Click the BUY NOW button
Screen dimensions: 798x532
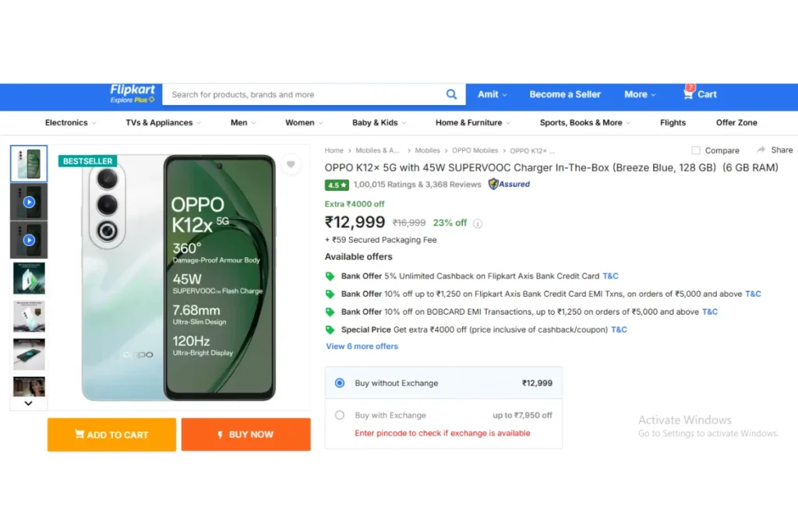click(245, 435)
